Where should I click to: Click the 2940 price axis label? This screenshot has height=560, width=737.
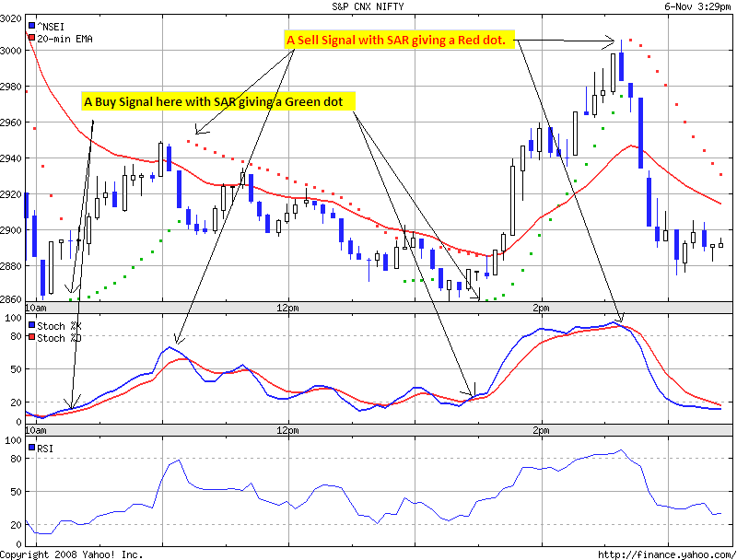[x=11, y=158]
